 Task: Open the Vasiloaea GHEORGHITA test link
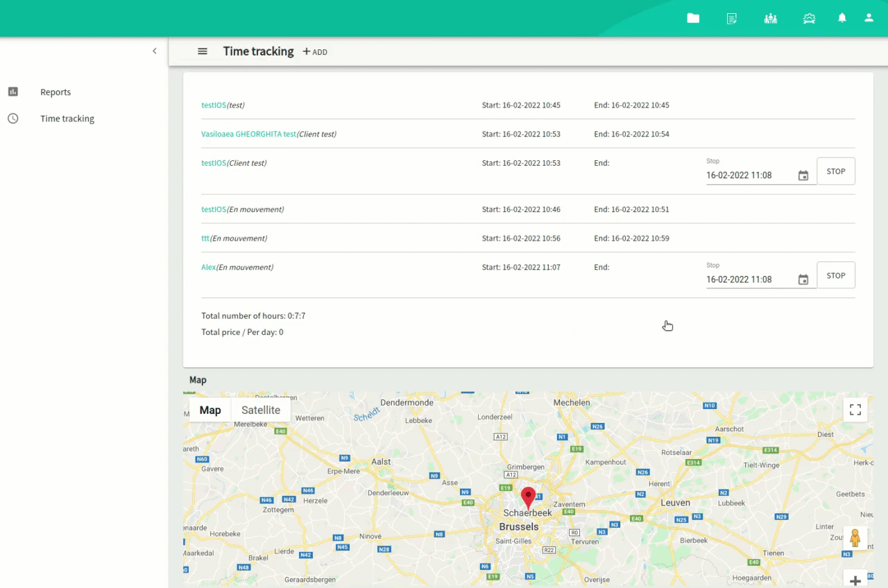click(x=248, y=134)
